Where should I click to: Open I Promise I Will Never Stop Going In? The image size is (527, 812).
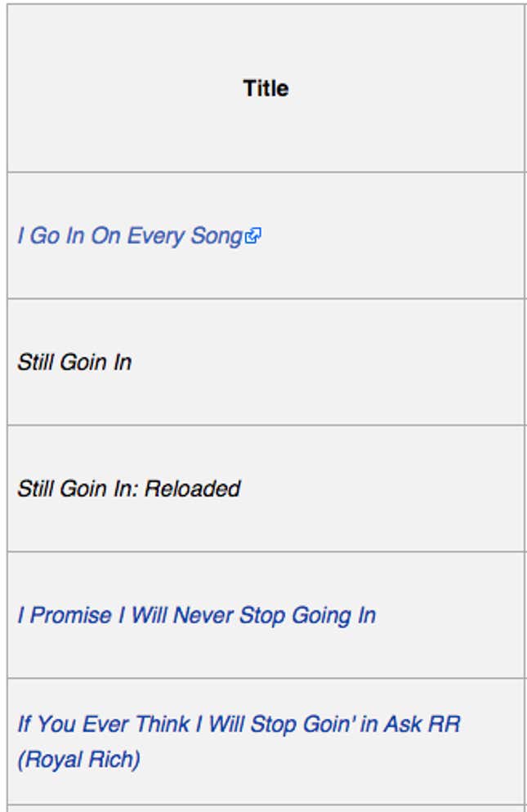point(197,616)
